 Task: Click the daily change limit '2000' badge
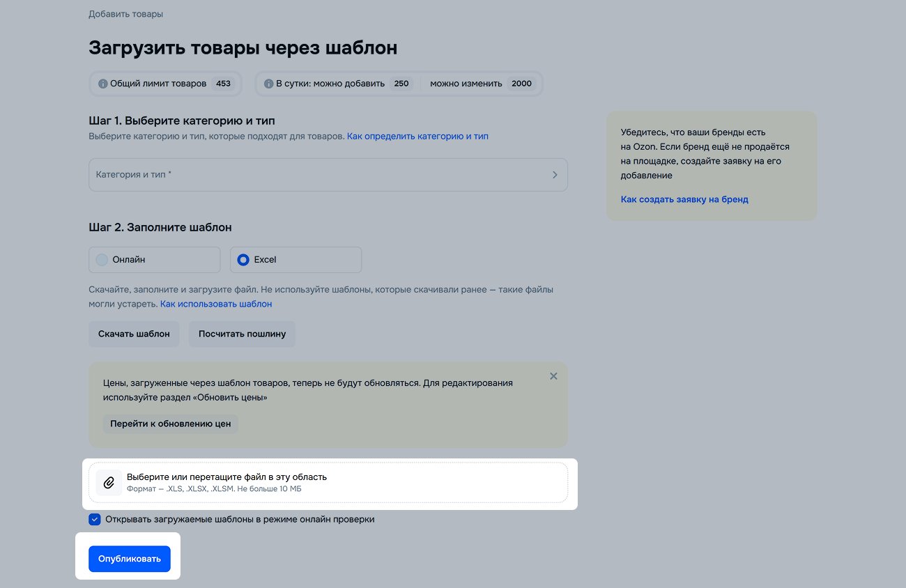[x=521, y=84]
